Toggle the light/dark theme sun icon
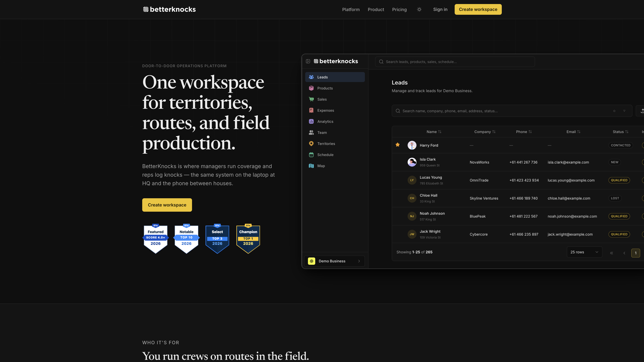Image resolution: width=644 pixels, height=362 pixels. click(x=419, y=10)
